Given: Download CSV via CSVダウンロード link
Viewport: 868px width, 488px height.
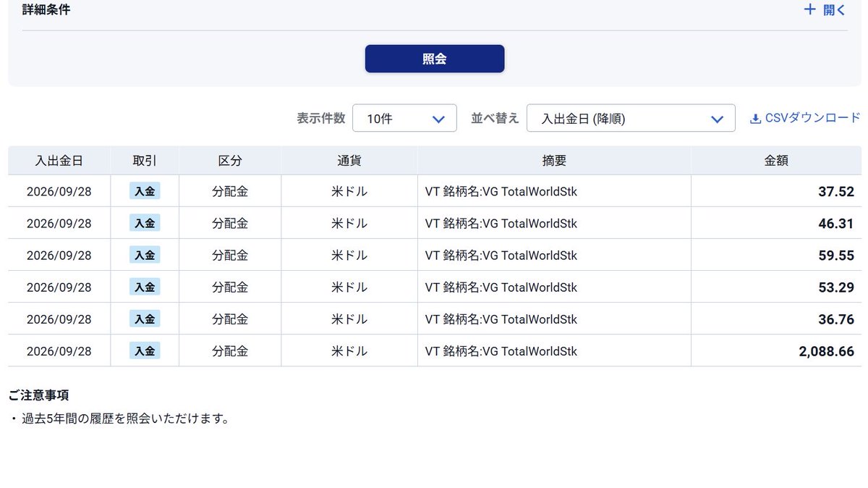Looking at the screenshot, I should pos(805,118).
